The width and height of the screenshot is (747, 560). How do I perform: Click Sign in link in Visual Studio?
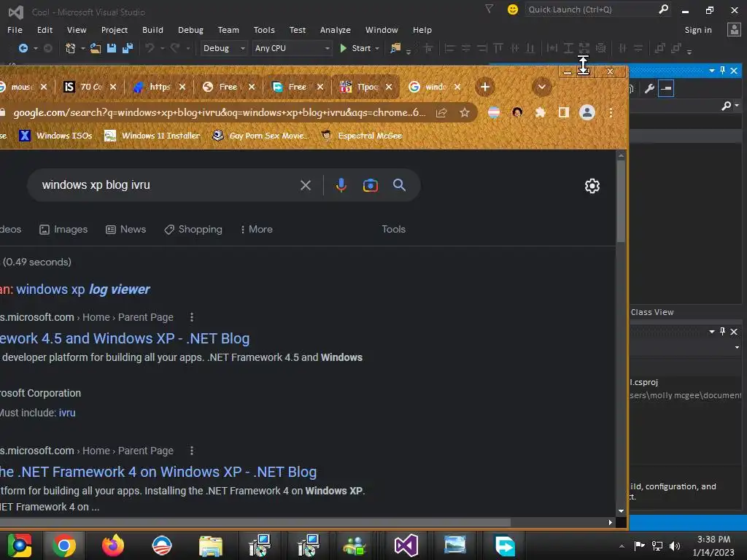[x=698, y=29]
